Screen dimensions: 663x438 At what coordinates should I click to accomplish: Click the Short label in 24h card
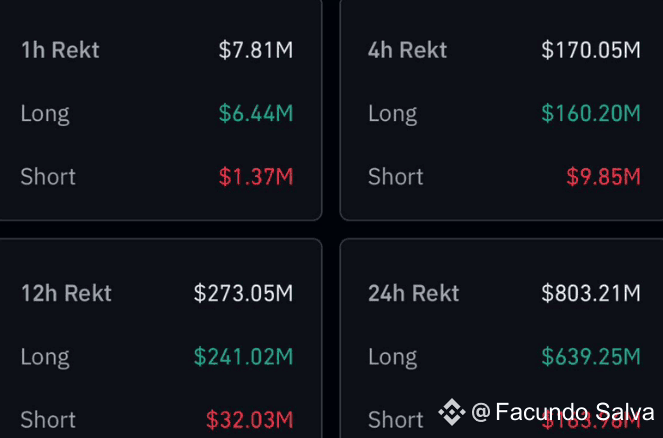[x=395, y=420]
